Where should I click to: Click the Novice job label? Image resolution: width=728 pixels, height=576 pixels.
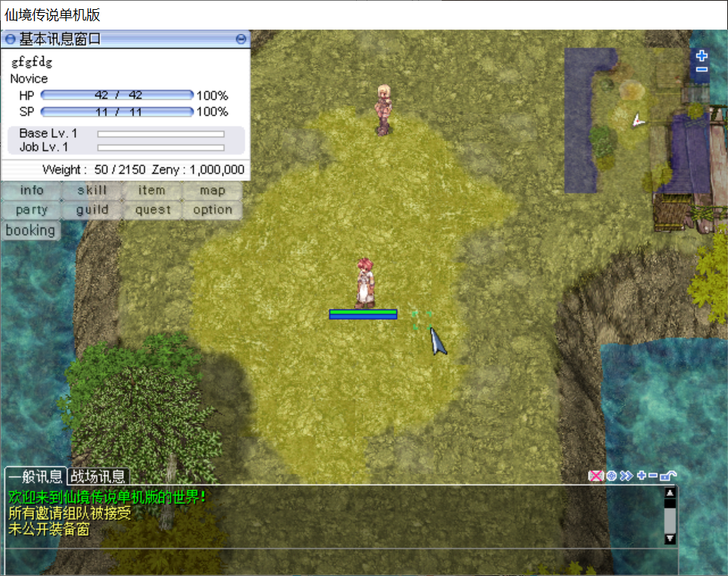tap(29, 79)
